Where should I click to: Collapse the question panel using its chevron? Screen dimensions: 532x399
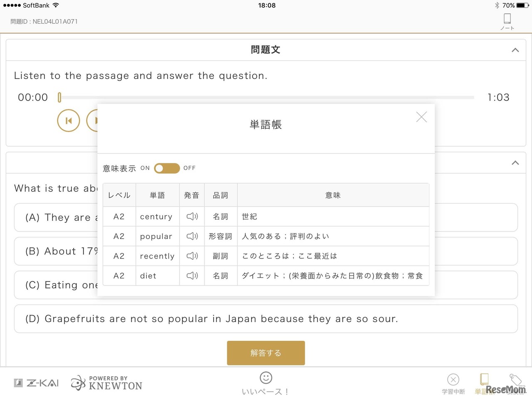(x=515, y=163)
